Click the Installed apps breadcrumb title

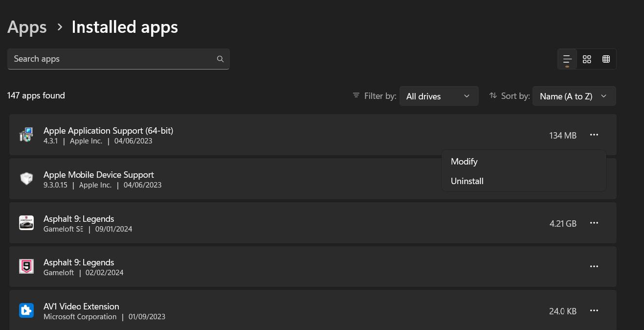(125, 27)
